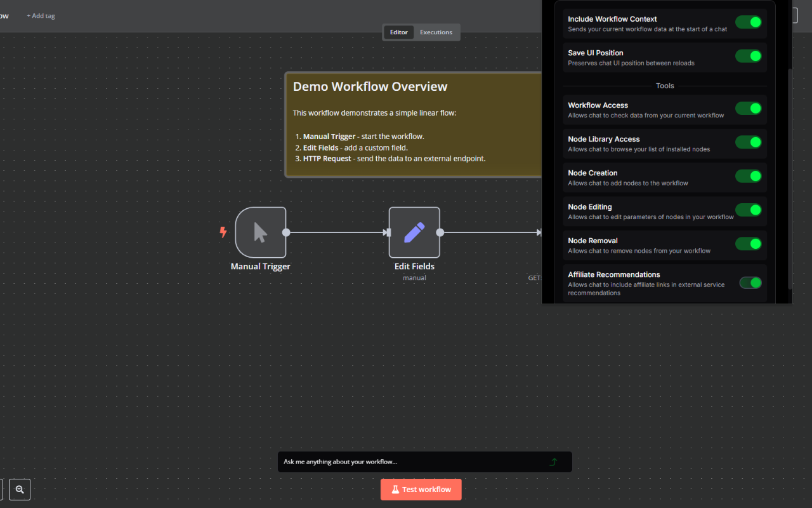The width and height of the screenshot is (812, 508).
Task: Switch off Node Creation tool
Action: coord(749,177)
